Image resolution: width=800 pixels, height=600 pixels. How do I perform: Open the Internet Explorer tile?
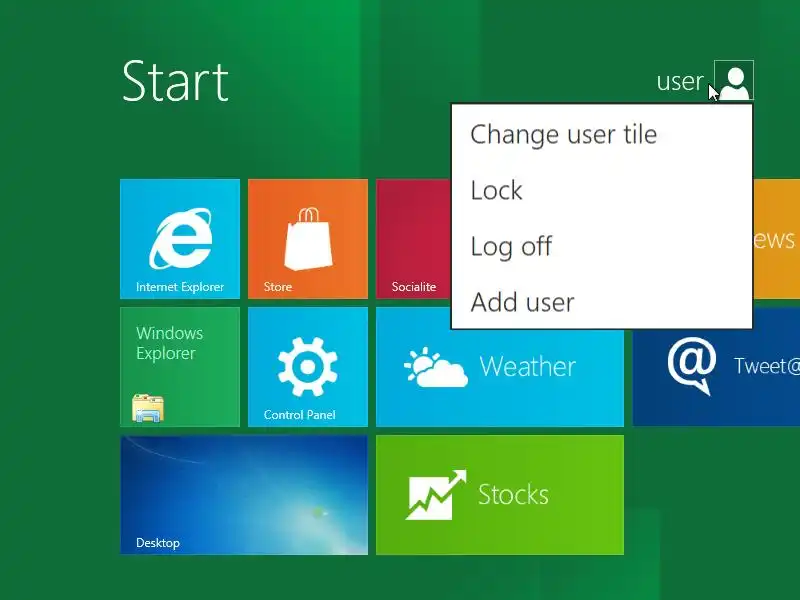coord(180,239)
